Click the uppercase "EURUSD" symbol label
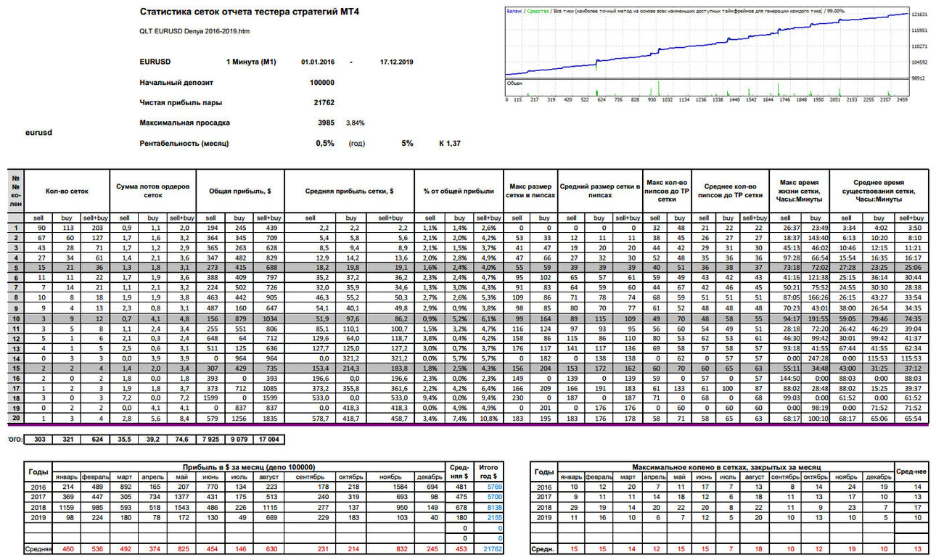Image resolution: width=936 pixels, height=560 pixels. tap(155, 62)
